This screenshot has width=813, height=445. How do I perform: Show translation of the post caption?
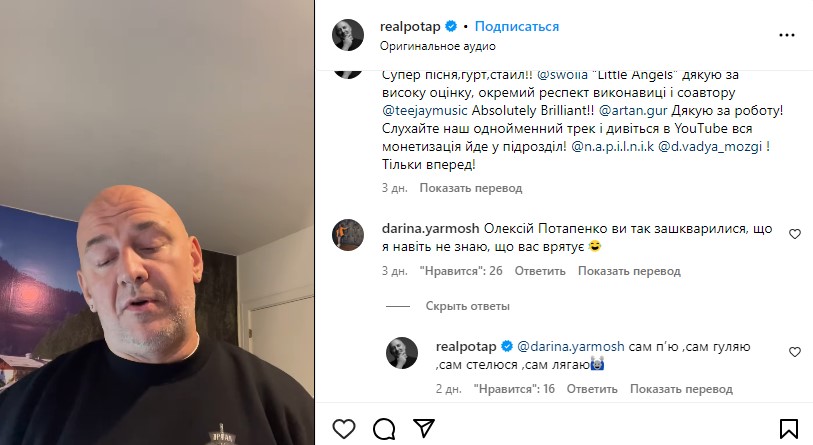(x=471, y=188)
